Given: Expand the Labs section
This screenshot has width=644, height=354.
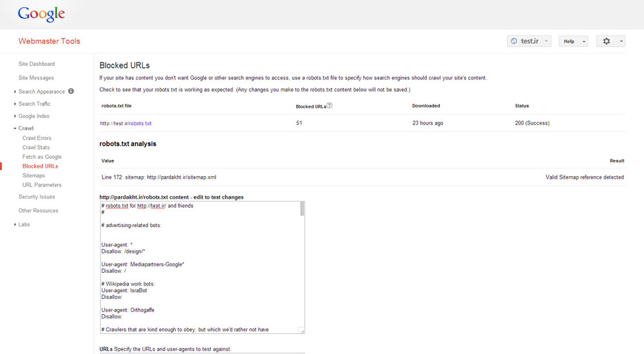Looking at the screenshot, I should (x=15, y=224).
